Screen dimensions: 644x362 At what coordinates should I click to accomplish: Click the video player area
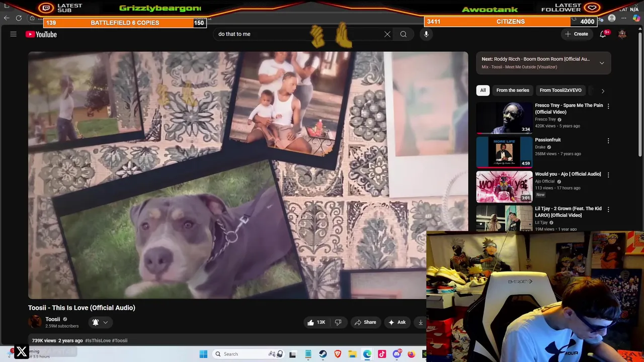click(x=248, y=175)
